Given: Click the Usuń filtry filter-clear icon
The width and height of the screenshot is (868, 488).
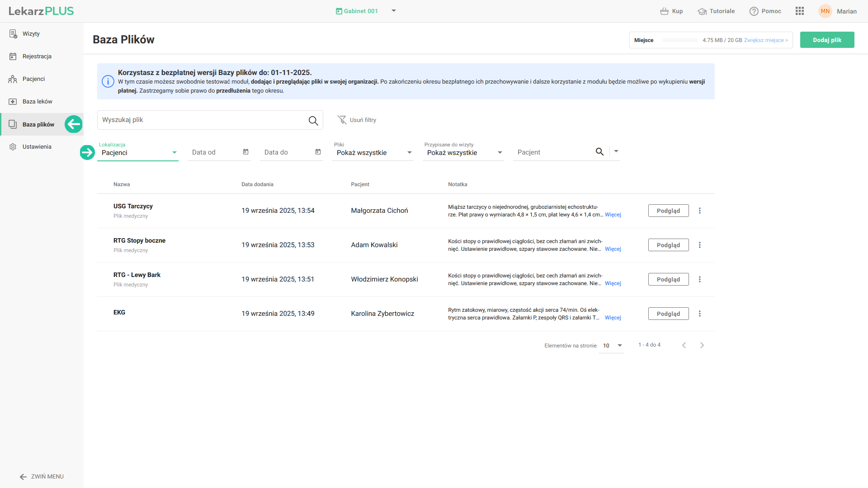Looking at the screenshot, I should tap(342, 120).
